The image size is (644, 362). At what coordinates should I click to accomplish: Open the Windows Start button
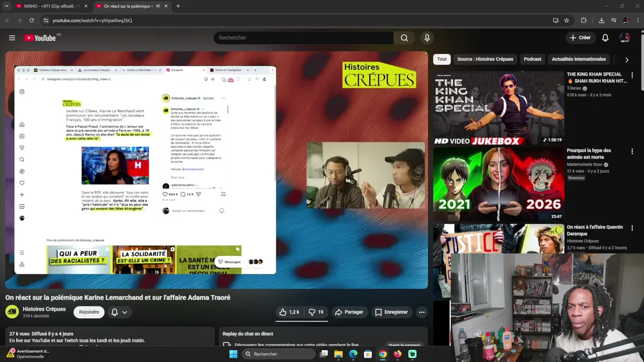tap(233, 354)
